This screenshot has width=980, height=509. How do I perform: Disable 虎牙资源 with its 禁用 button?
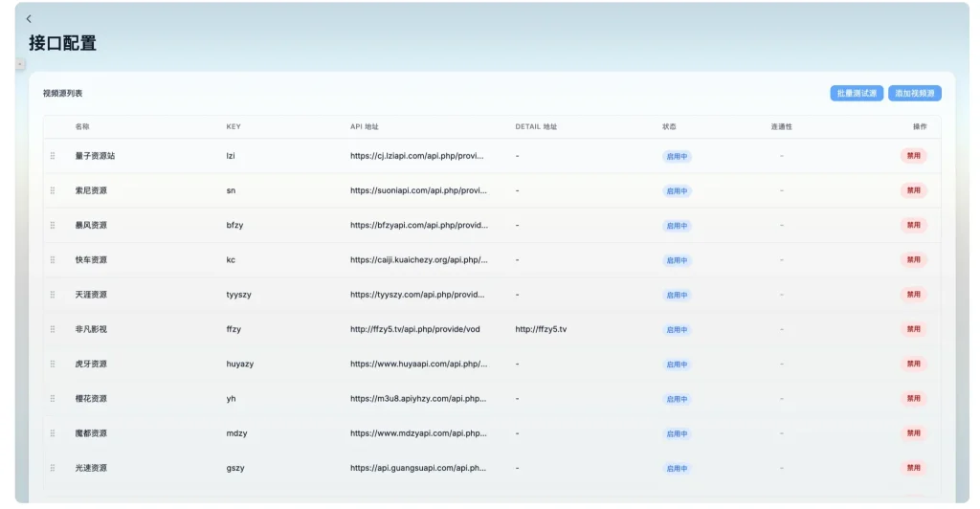tap(913, 364)
